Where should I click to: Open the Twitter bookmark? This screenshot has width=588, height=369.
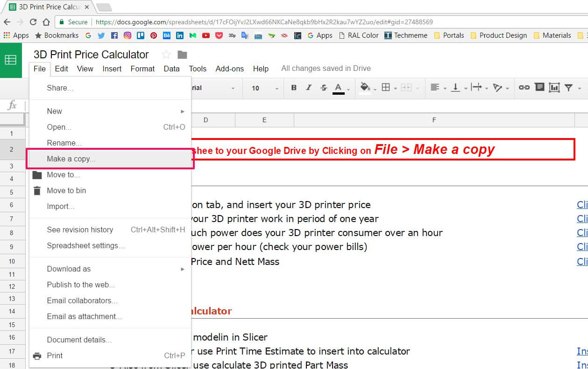coord(101,35)
